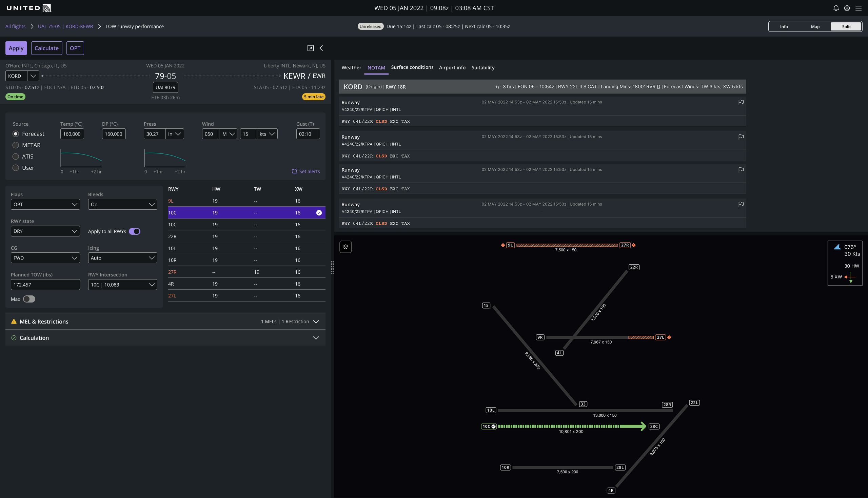Click the All flights breadcrumb link

pyautogui.click(x=15, y=27)
